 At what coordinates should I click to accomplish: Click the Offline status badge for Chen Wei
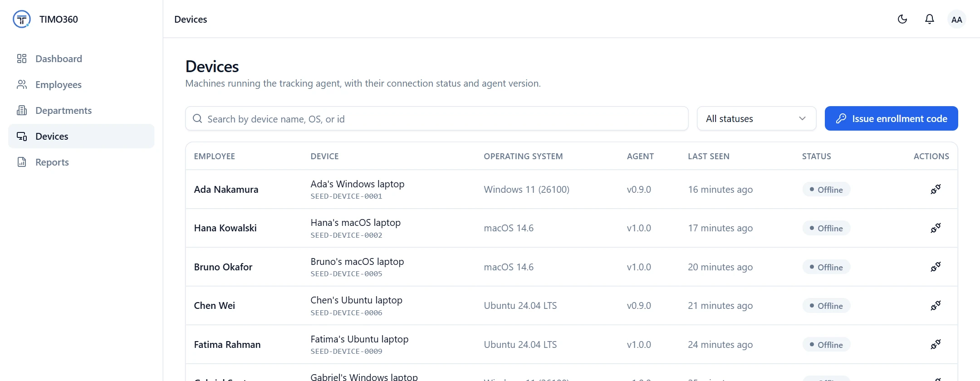tap(826, 306)
